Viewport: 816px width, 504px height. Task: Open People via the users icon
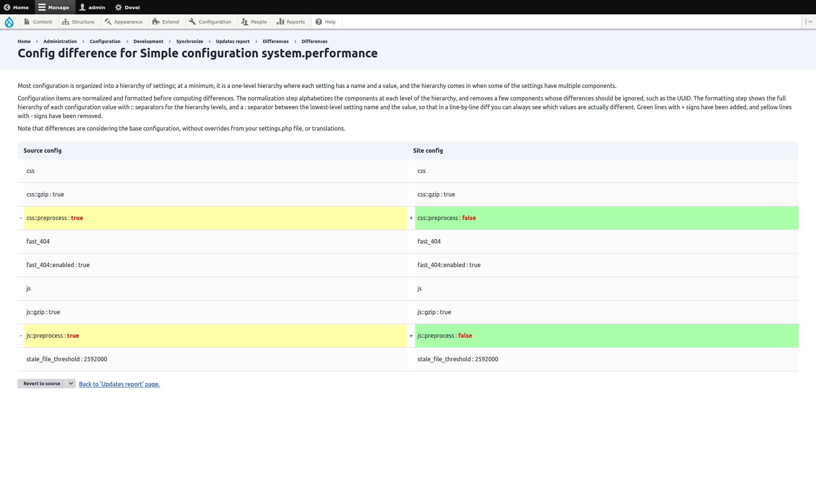click(245, 22)
